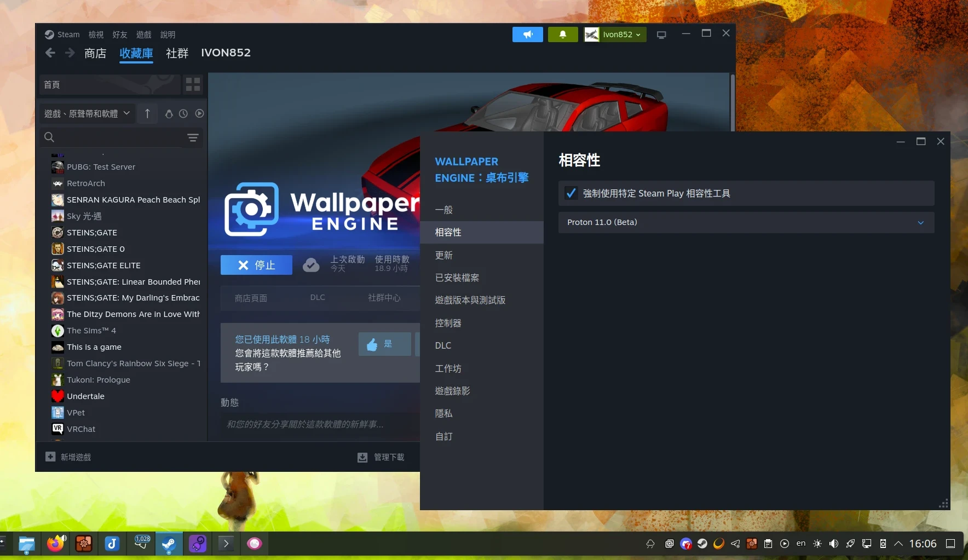Viewport: 968px width, 560px height.
Task: Select VRChat in library list
Action: 81,429
